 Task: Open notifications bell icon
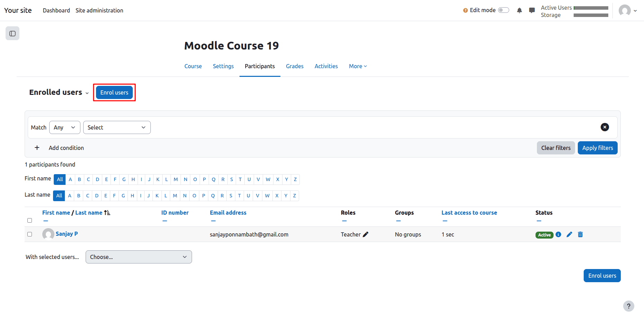(519, 10)
